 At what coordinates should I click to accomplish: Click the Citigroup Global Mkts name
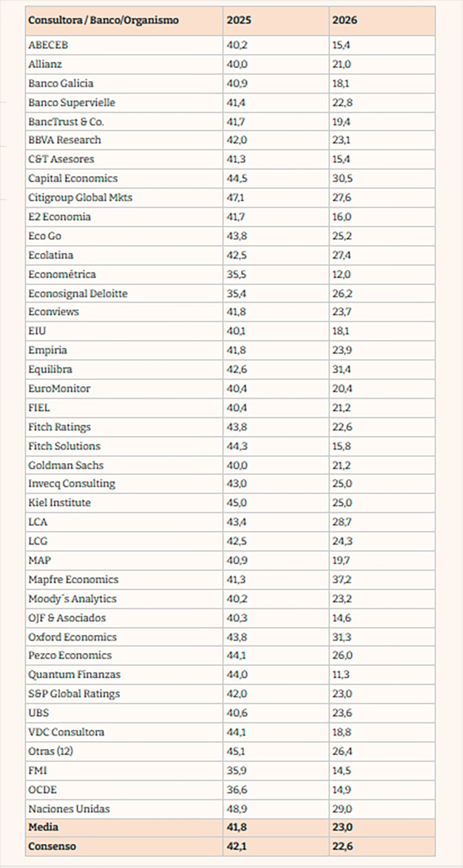80,198
